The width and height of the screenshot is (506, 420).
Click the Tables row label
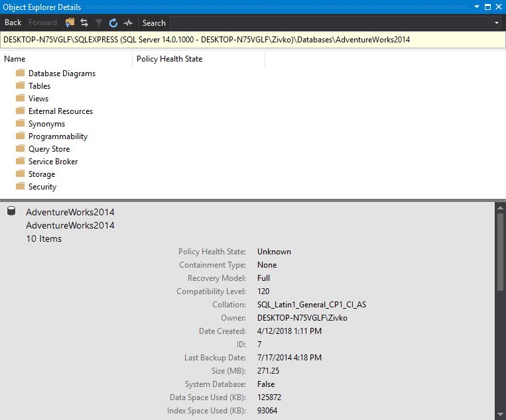click(39, 86)
